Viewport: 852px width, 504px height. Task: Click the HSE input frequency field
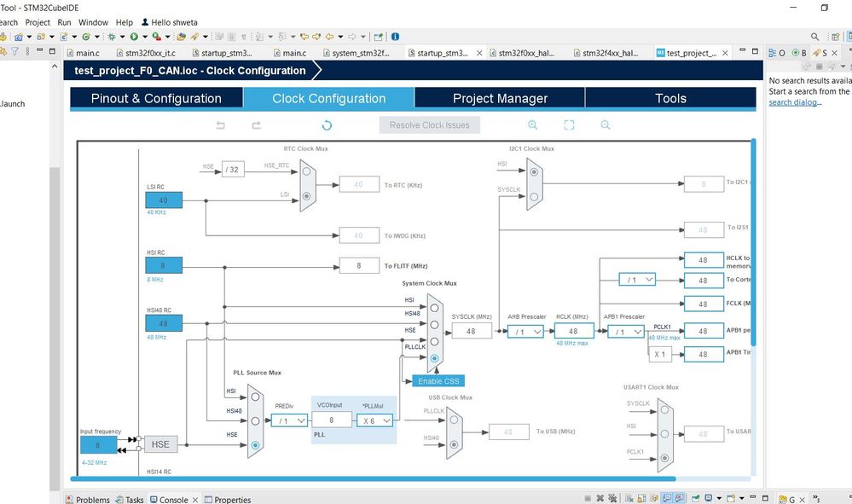coord(98,445)
